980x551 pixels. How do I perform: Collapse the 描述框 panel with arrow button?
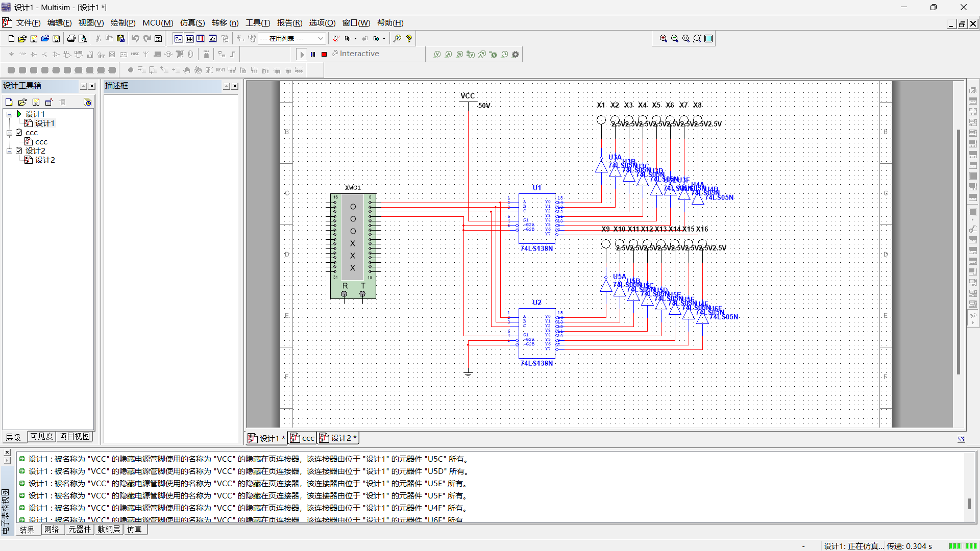click(x=227, y=86)
